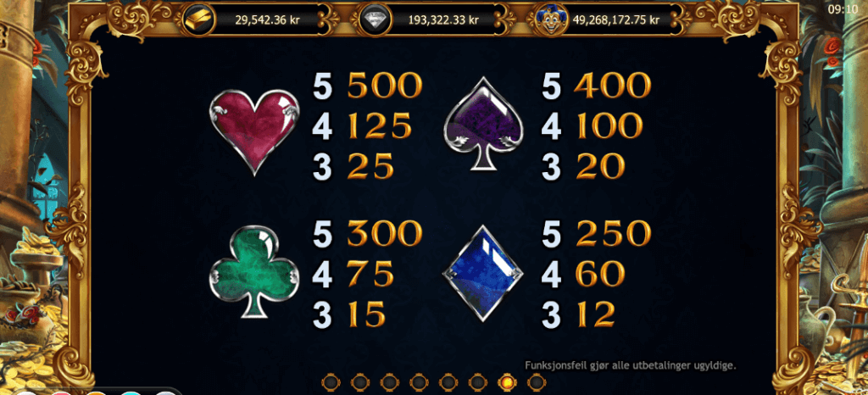This screenshot has height=395, width=868.
Task: Select the red heart symbol
Action: (x=254, y=131)
